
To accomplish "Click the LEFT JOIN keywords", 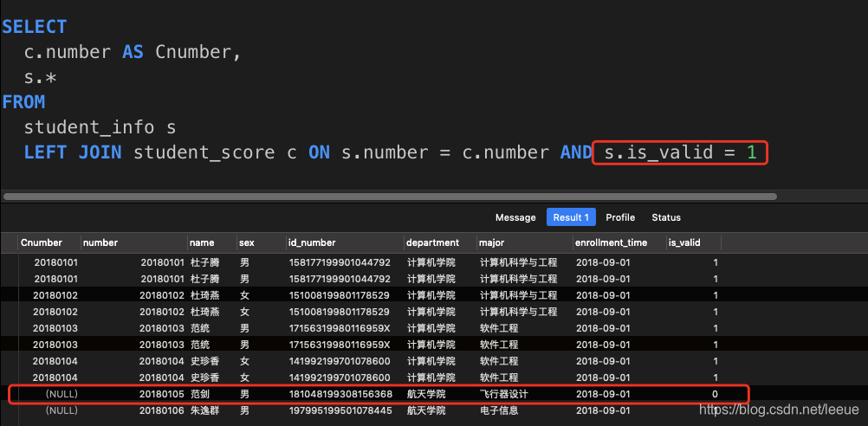I will (x=73, y=152).
